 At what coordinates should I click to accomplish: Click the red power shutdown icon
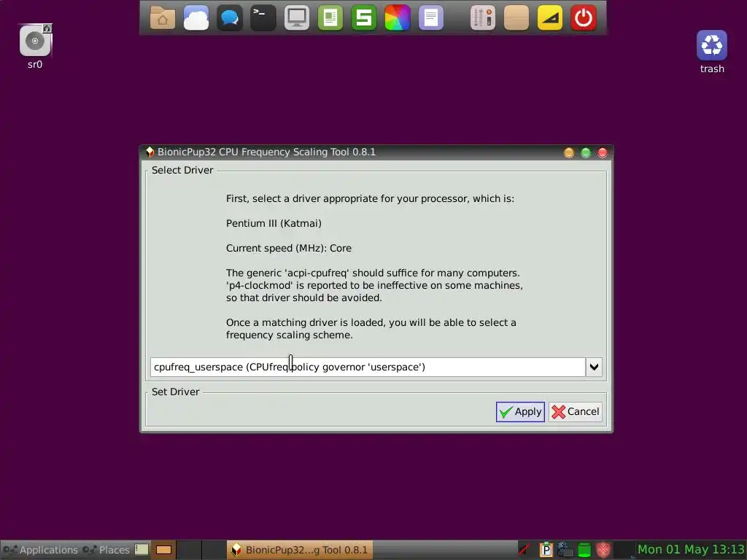point(584,18)
